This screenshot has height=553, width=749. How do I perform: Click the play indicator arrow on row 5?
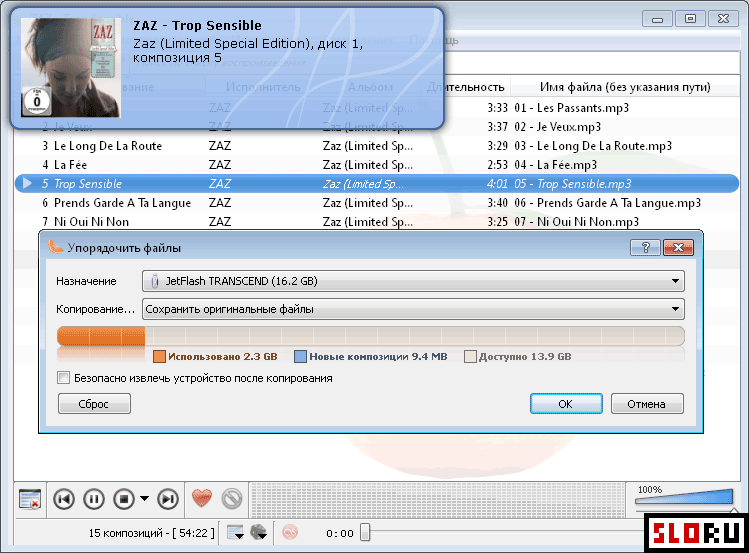pos(27,183)
